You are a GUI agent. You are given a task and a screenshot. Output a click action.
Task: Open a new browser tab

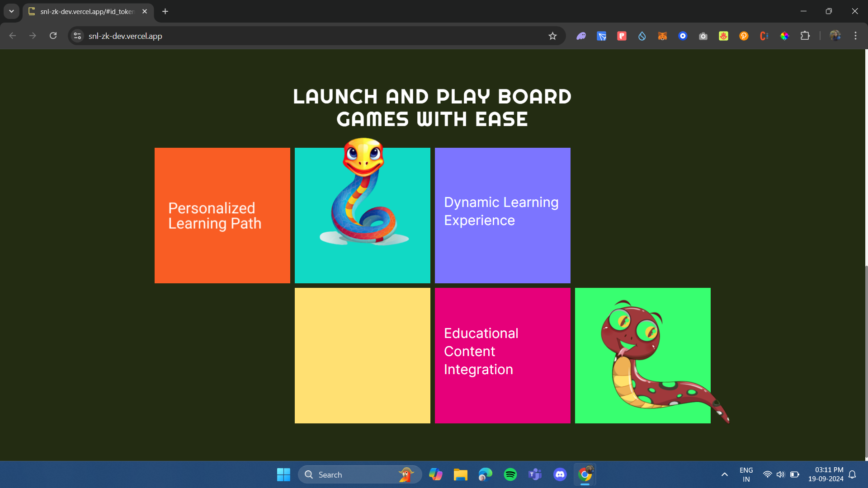pos(165,11)
